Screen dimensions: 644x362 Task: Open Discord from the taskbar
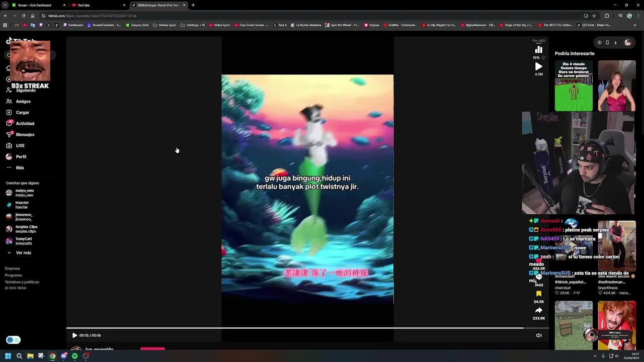(x=63, y=356)
